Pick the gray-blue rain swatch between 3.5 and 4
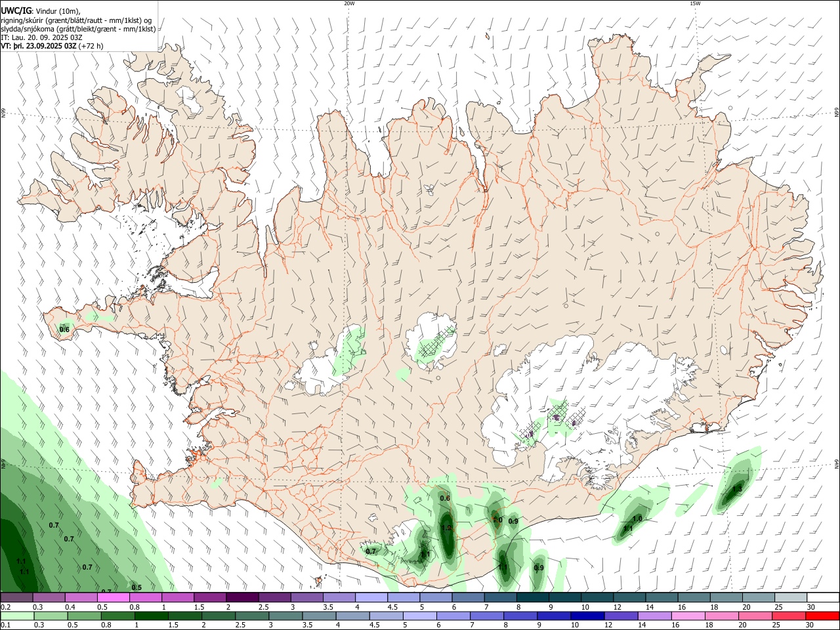 click(318, 616)
